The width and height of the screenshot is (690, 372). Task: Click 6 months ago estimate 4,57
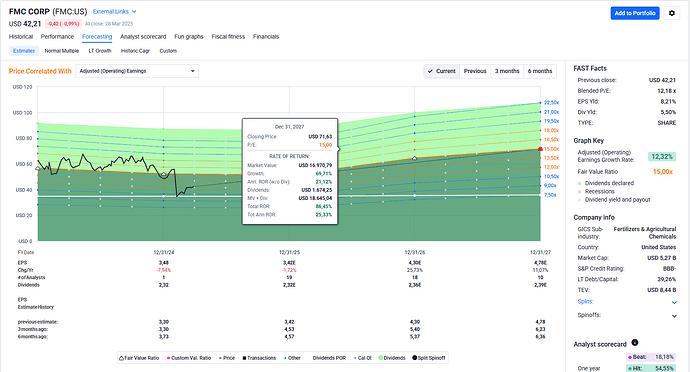click(289, 337)
